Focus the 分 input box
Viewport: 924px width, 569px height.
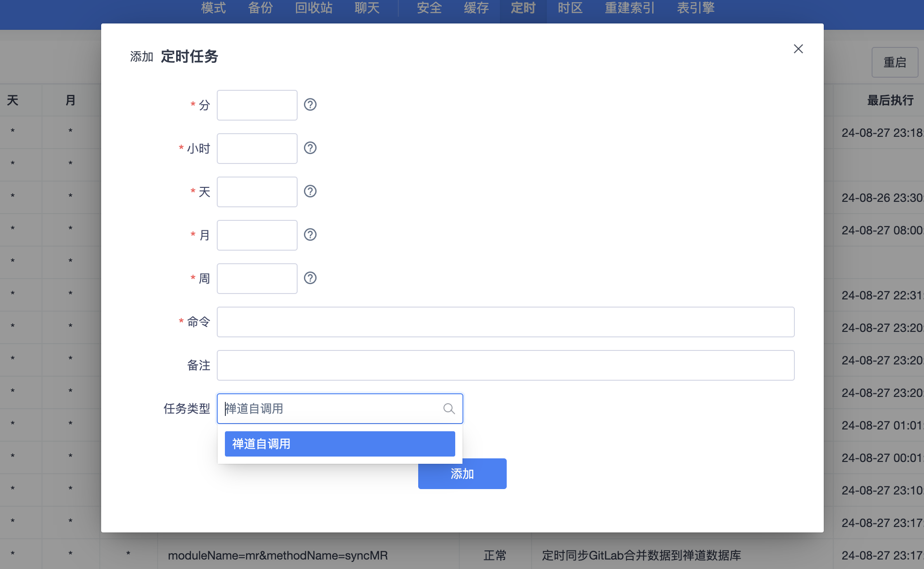coord(257,105)
